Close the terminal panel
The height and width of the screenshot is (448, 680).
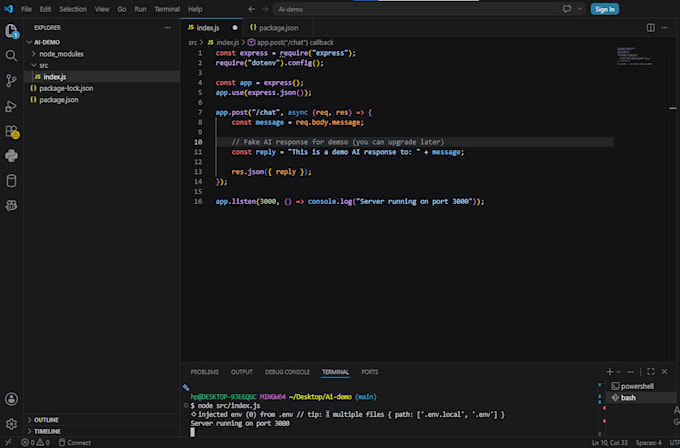664,372
